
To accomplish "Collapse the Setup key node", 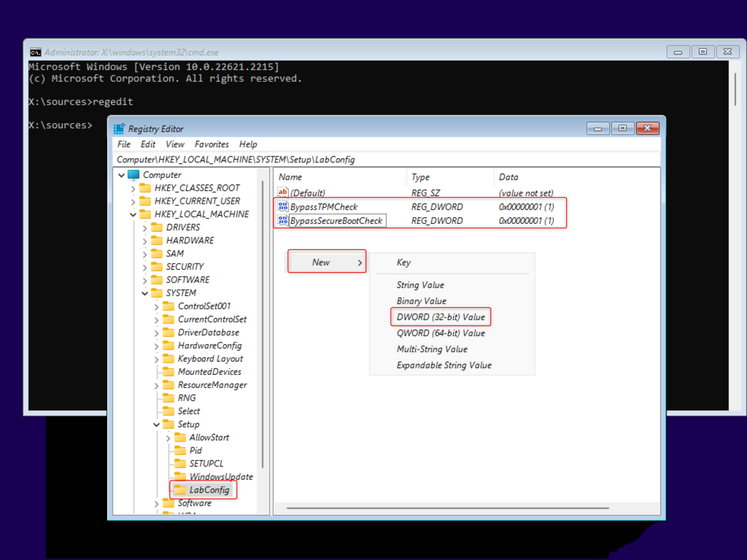I will point(156,424).
